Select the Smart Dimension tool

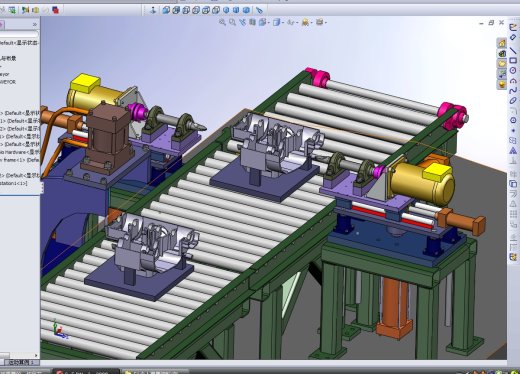[513, 38]
